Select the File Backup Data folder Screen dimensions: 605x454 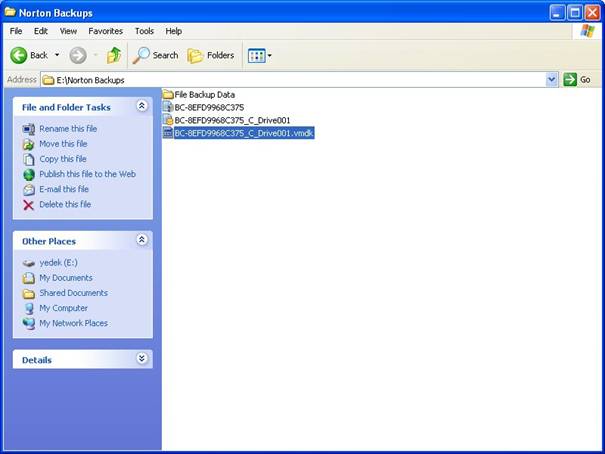coord(199,95)
